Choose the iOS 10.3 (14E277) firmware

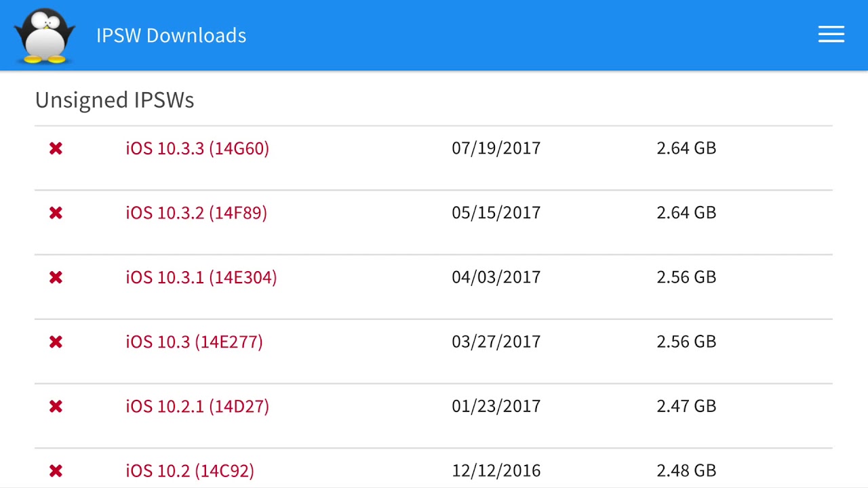click(x=194, y=342)
